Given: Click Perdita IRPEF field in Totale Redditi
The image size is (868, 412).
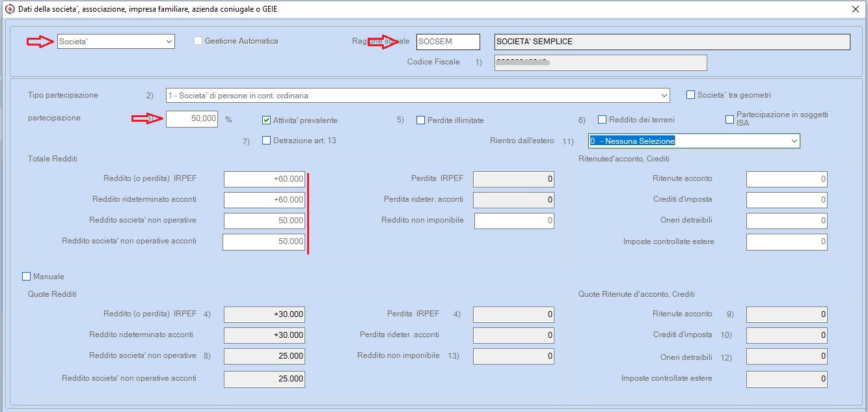Looking at the screenshot, I should pos(514,179).
